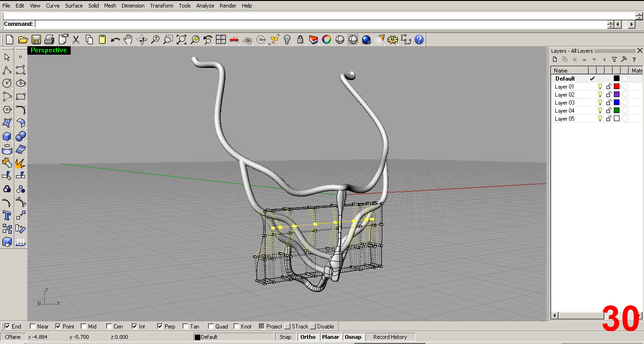The image size is (644, 344).
Task: Open the Surface menu
Action: click(74, 6)
